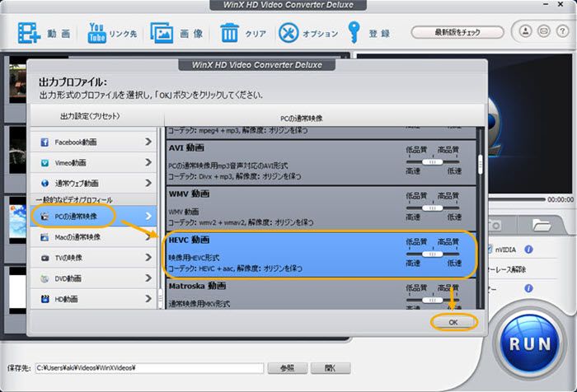Click the blue RUN button

pos(530,344)
